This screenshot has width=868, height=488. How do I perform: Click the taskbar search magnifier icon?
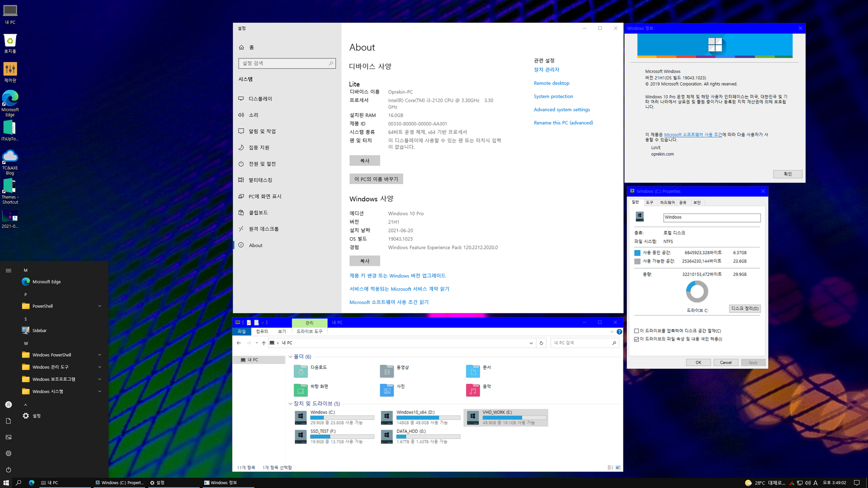pos(18,483)
